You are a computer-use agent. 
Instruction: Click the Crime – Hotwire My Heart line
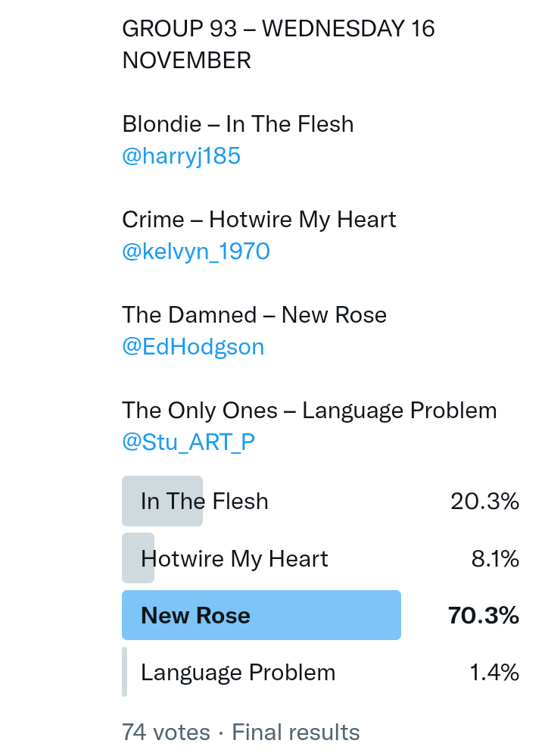pyautogui.click(x=259, y=220)
